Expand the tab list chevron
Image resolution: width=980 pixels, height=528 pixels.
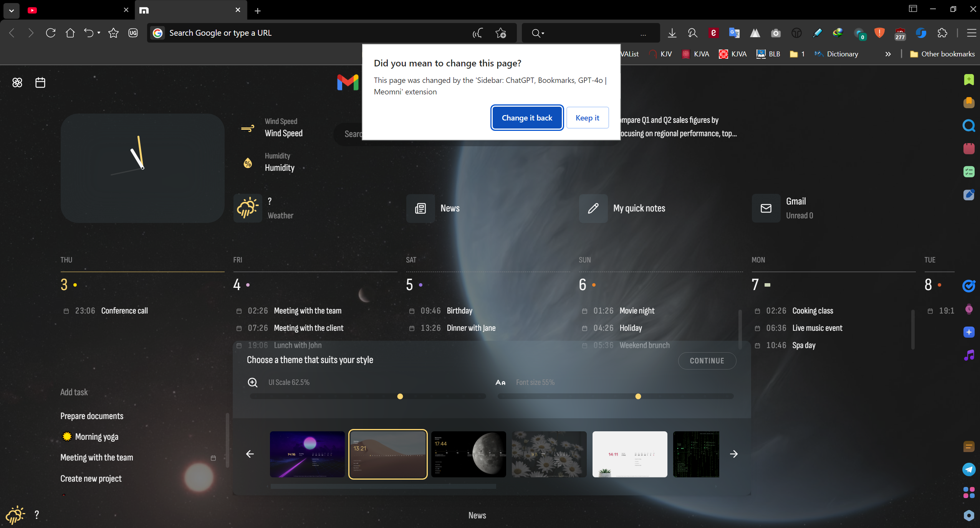(x=12, y=10)
